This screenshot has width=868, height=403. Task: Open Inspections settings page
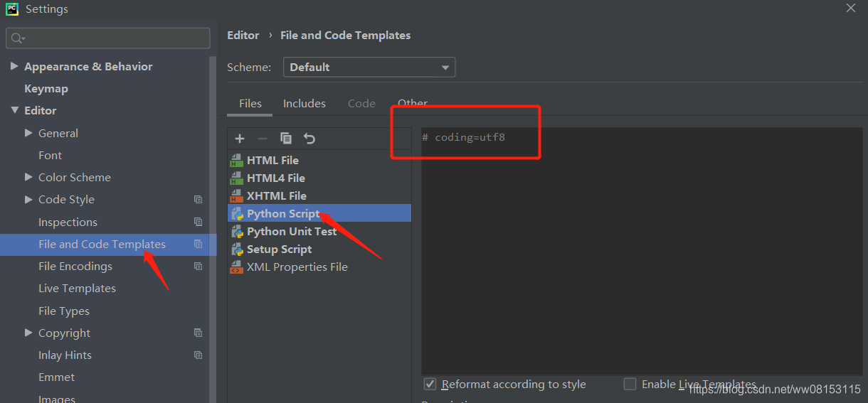click(68, 222)
